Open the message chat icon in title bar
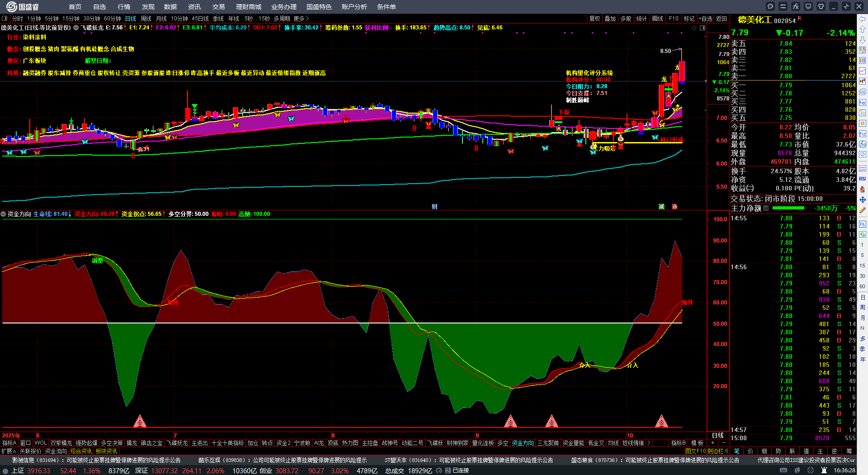This screenshot has height=475, width=868. [770, 6]
